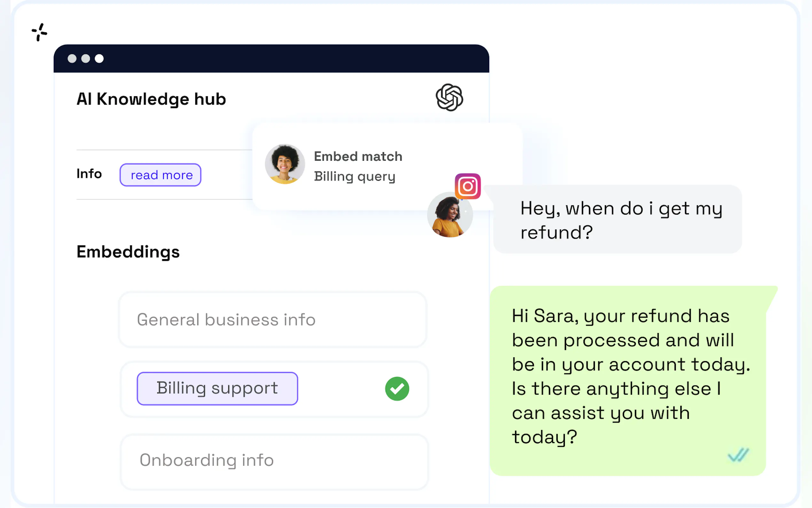The height and width of the screenshot is (508, 812).
Task: Click the OpenAI logo icon
Action: tap(449, 98)
